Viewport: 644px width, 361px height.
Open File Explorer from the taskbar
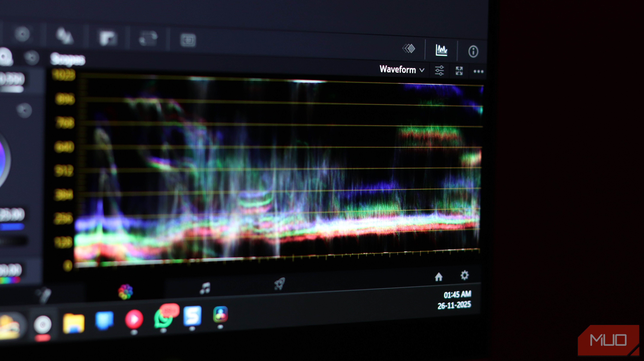tap(74, 324)
